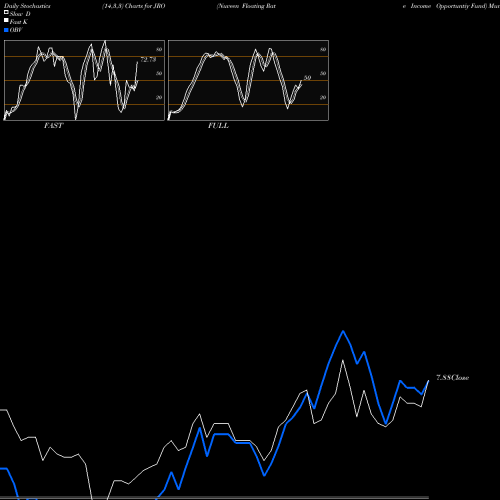Click the blue OBV legend swatch
The image size is (500, 500).
click(6, 30)
